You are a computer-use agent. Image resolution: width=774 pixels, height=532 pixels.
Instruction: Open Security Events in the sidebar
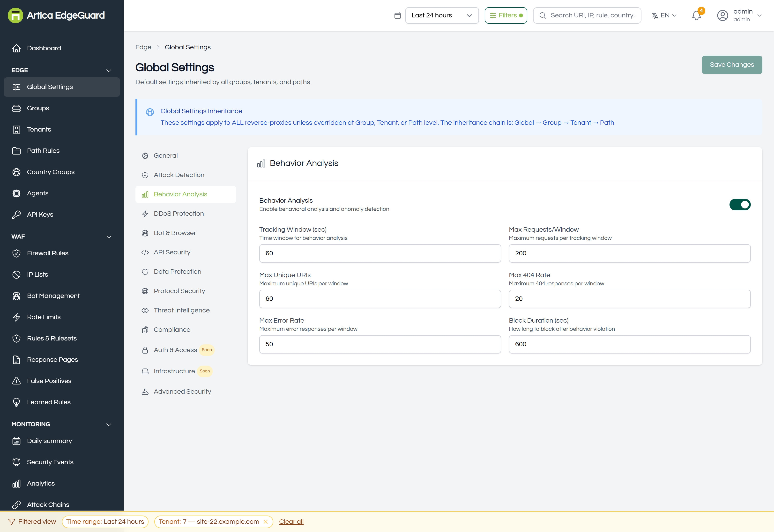[x=62, y=462]
